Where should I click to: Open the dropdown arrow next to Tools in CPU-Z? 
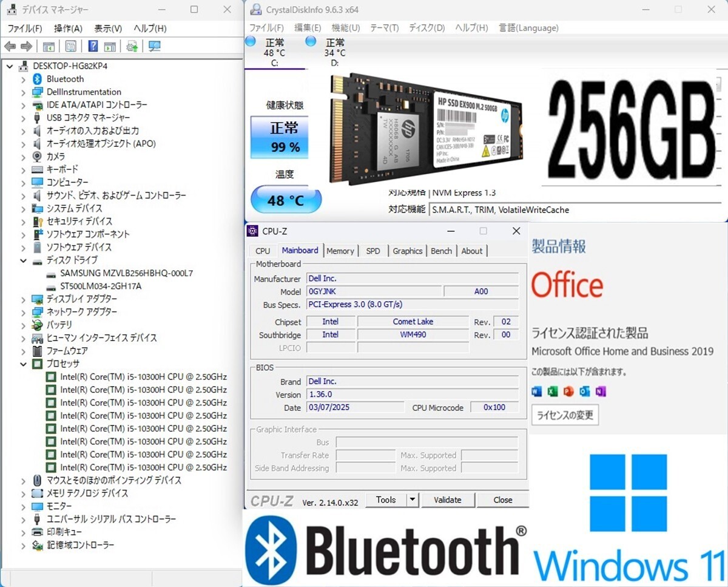(413, 500)
